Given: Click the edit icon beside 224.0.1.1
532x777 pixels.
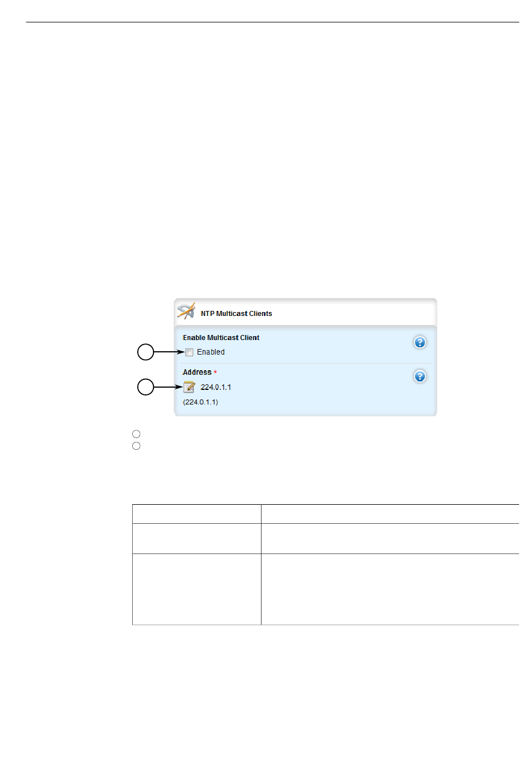Looking at the screenshot, I should 189,387.
